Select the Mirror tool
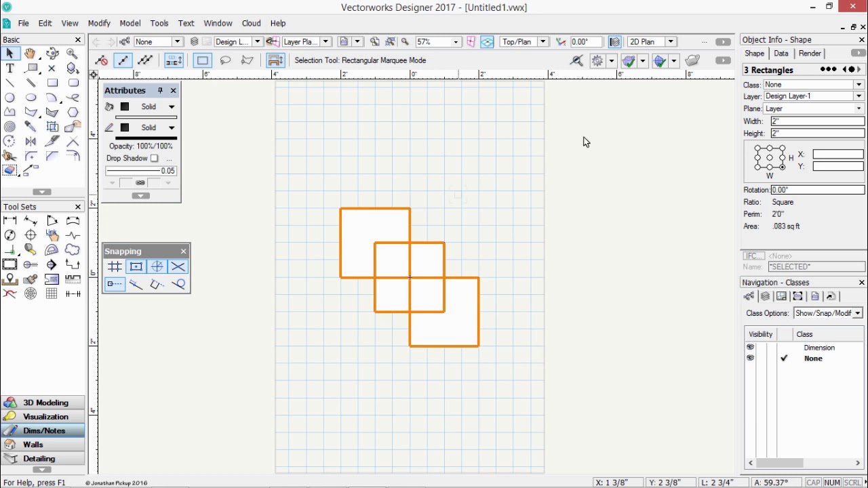 coord(31,141)
